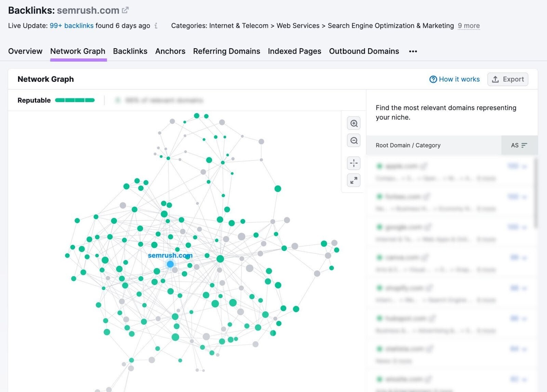Click the sort icon on the AS column

coord(524,145)
